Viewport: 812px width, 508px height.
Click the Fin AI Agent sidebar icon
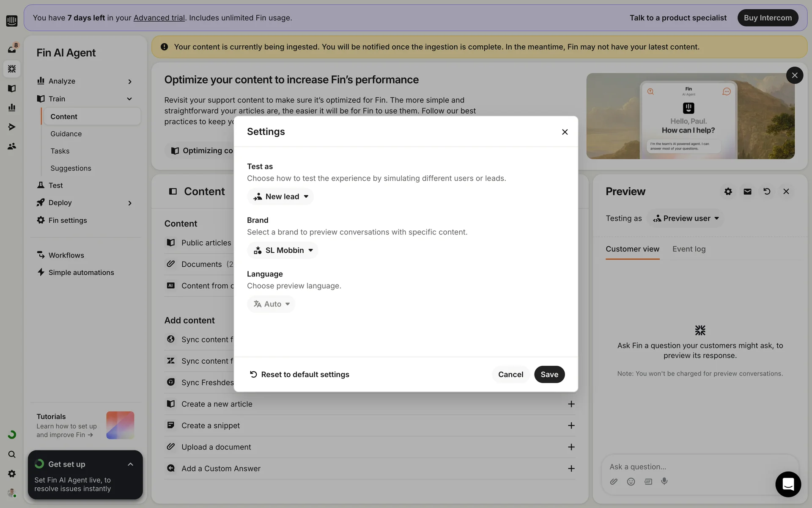tap(12, 69)
